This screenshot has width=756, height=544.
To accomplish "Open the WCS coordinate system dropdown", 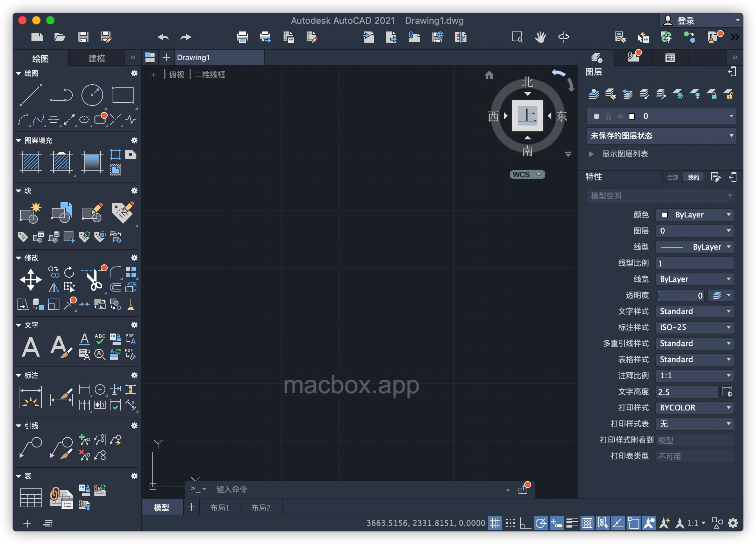I will (x=527, y=174).
